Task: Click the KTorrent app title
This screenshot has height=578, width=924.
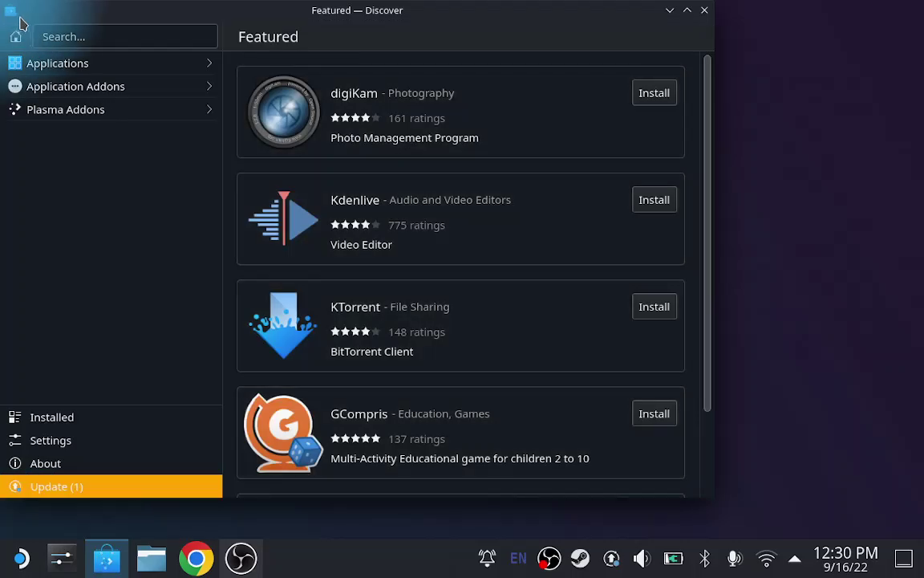Action: [355, 307]
